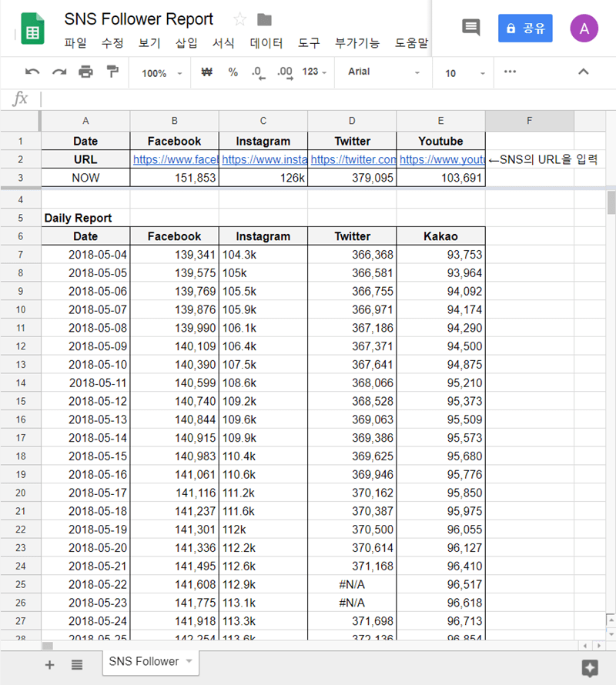Show all sheets list icon
This screenshot has height=685, width=616.
(x=77, y=664)
